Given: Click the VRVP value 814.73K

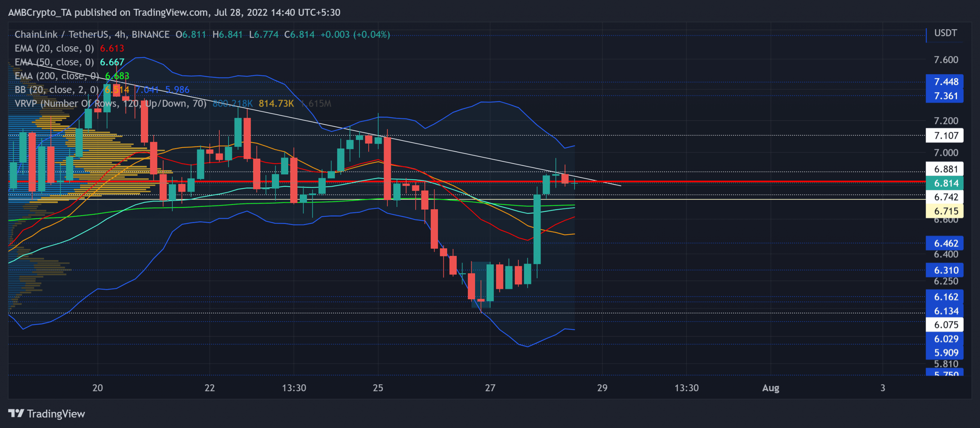Looking at the screenshot, I should (x=276, y=103).
